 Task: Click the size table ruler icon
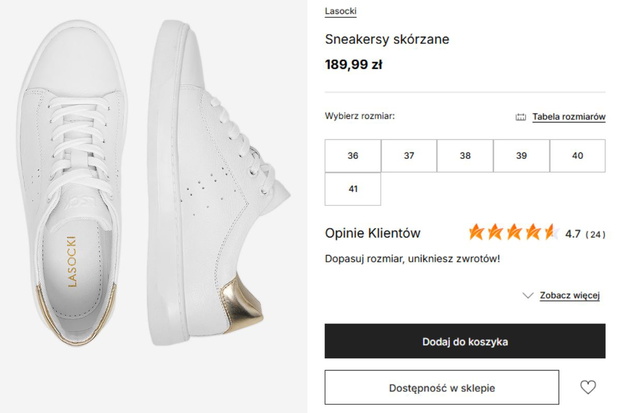click(521, 117)
